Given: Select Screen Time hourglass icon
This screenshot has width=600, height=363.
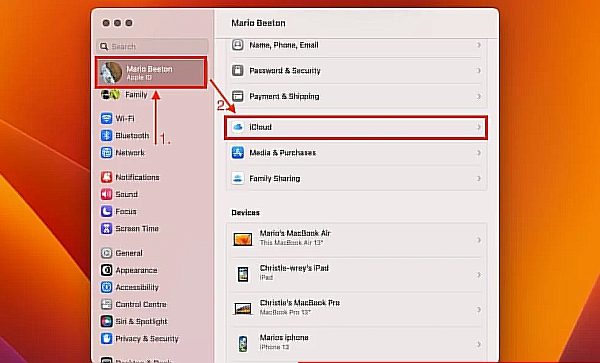Looking at the screenshot, I should (106, 228).
